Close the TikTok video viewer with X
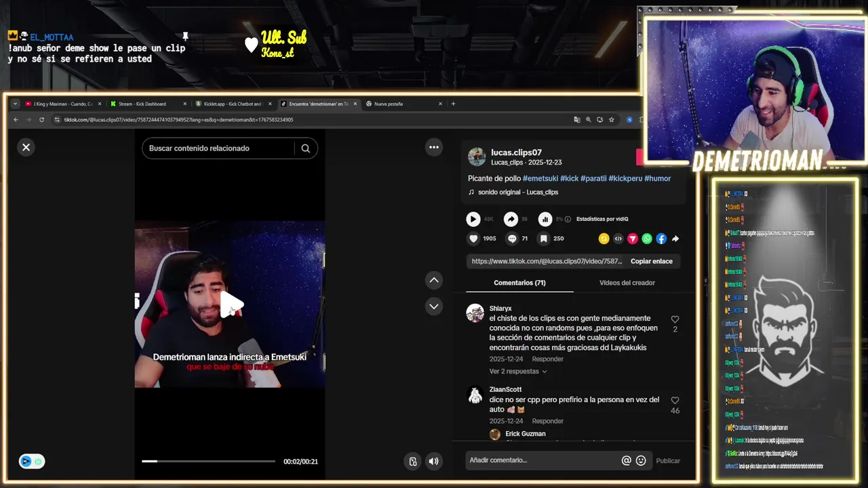The height and width of the screenshot is (488, 868). [26, 147]
